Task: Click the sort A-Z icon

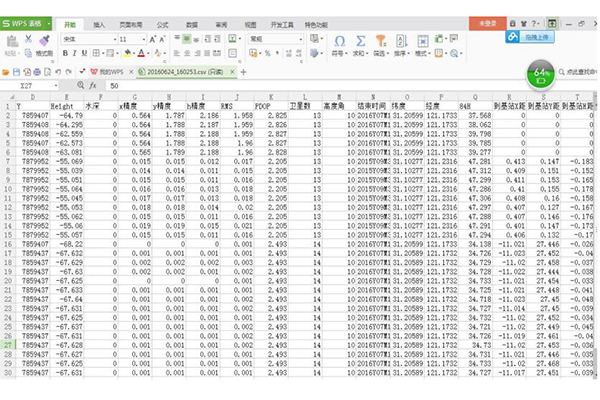Action: click(400, 41)
